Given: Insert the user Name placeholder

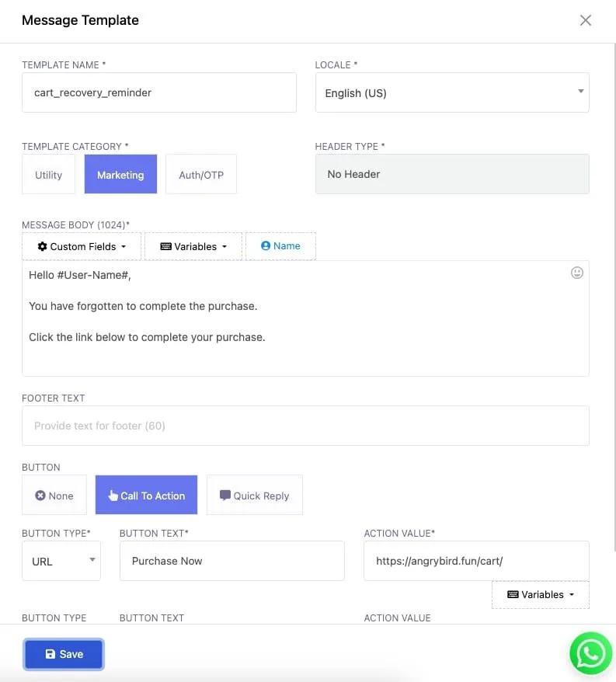Looking at the screenshot, I should [280, 246].
